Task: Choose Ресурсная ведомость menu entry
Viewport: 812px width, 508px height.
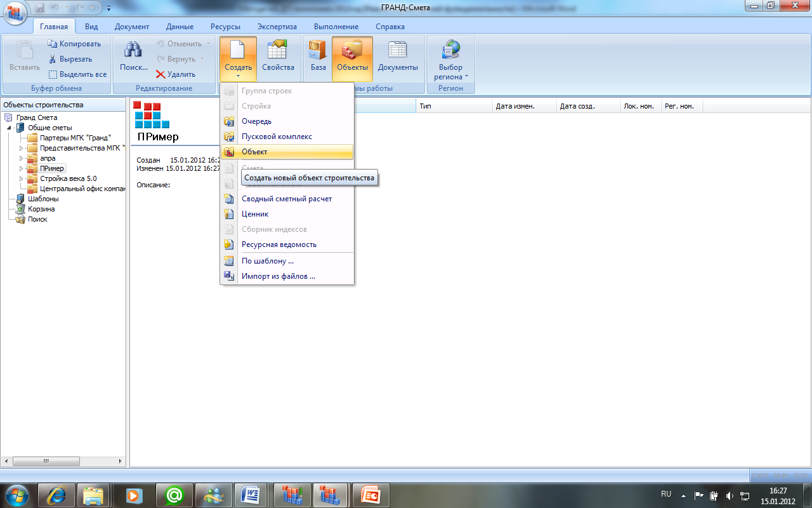Action: pos(287,244)
